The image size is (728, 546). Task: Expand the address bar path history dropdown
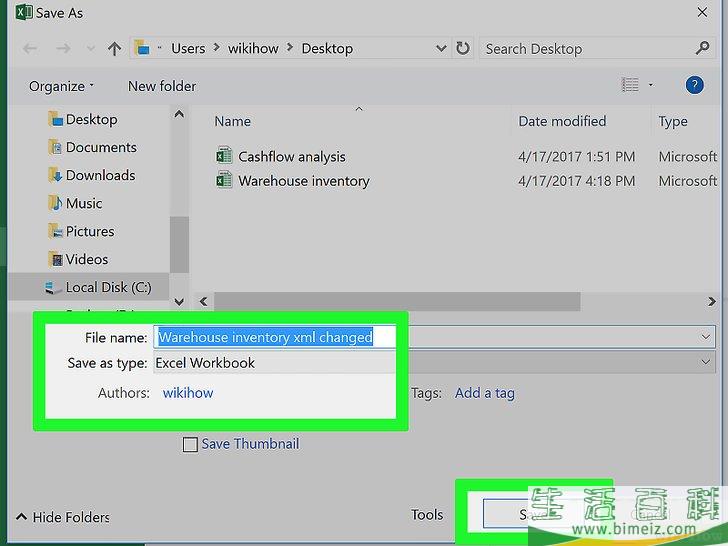[x=441, y=48]
